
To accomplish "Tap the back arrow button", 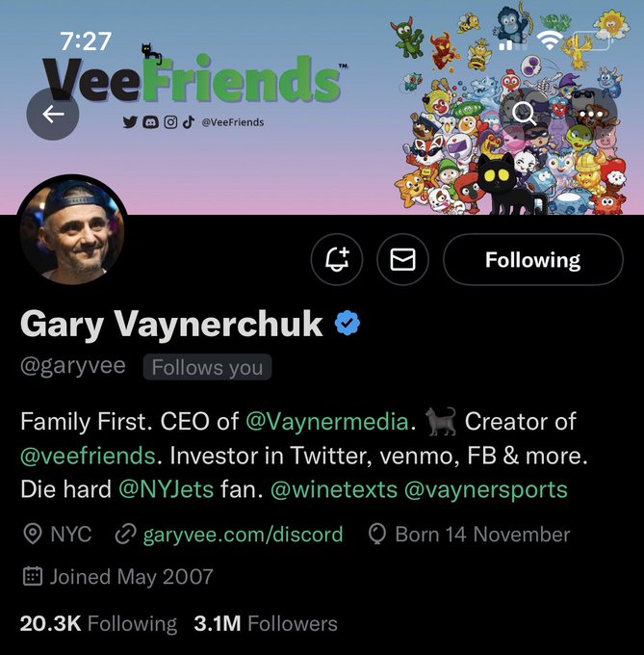I will (53, 114).
